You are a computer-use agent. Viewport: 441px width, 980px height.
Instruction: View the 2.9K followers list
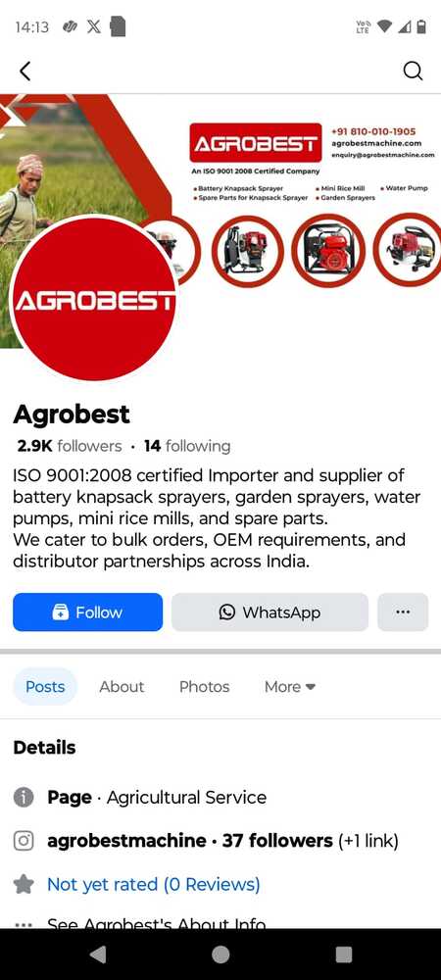(x=70, y=446)
